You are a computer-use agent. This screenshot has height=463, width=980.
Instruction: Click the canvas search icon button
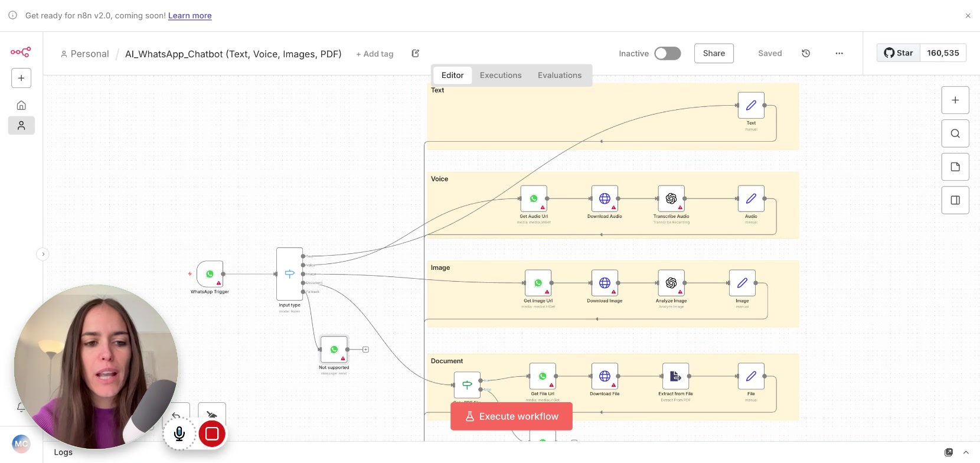[955, 133]
